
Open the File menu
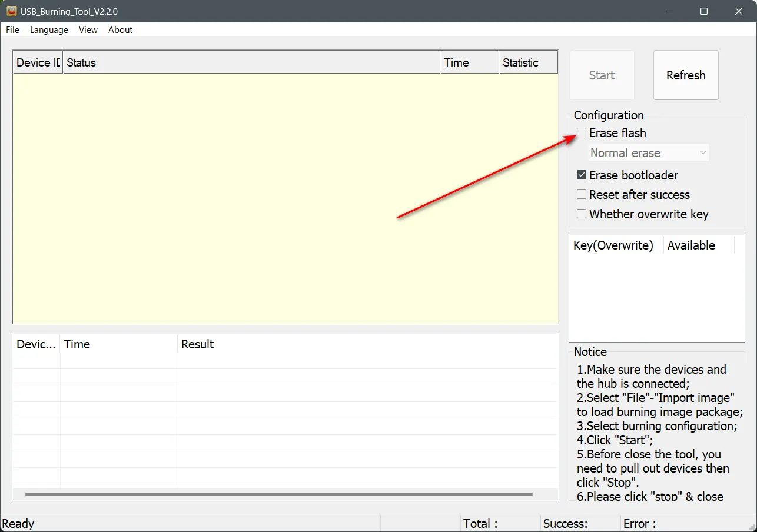pyautogui.click(x=12, y=30)
